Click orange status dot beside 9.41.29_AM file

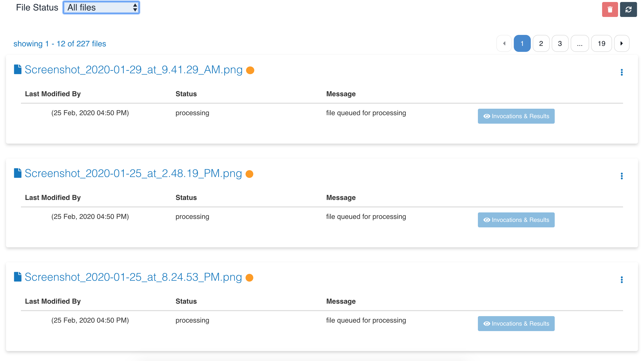250,70
